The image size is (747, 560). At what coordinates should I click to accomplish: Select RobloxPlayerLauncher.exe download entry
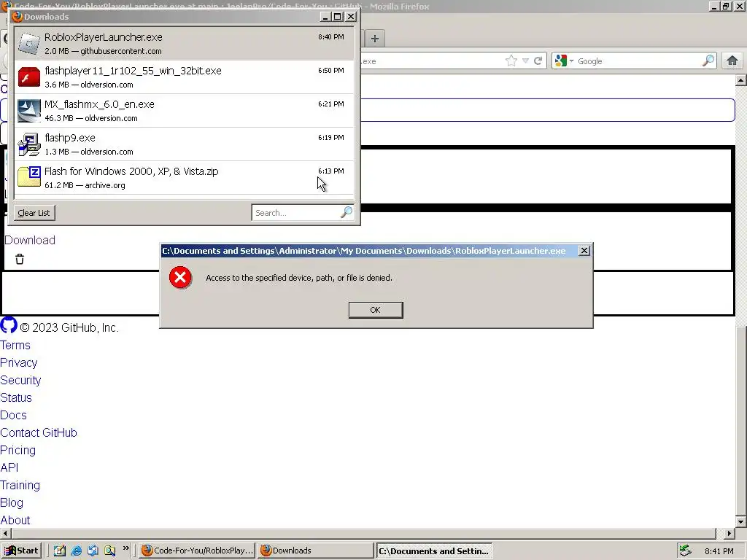click(x=185, y=43)
